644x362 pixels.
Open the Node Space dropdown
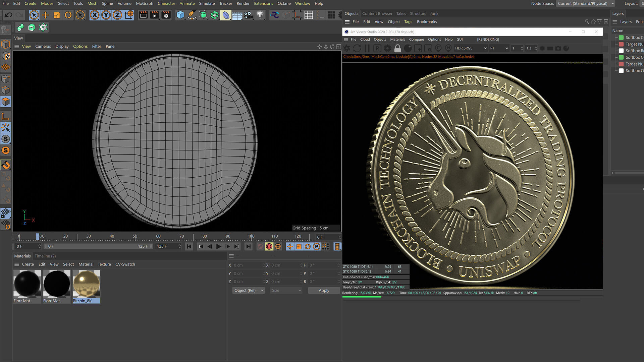click(586, 3)
